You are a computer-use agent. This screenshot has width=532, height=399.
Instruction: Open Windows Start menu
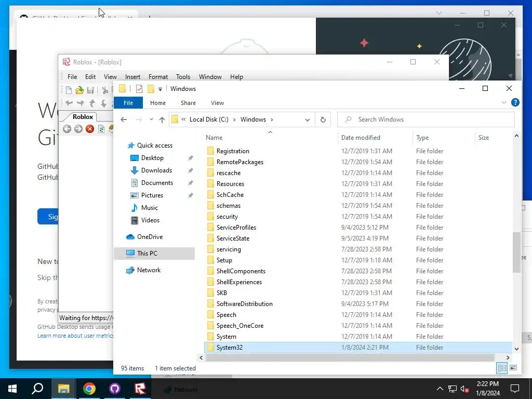click(12, 389)
